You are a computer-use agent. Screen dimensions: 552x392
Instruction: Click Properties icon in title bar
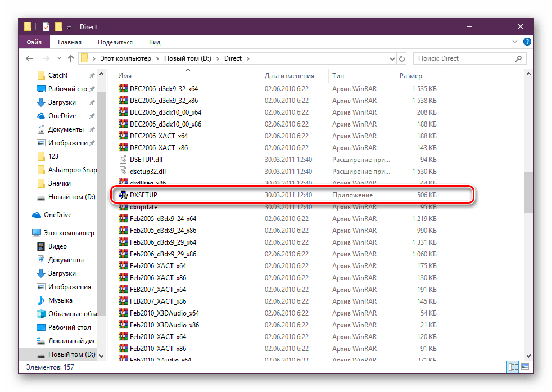pyautogui.click(x=46, y=27)
